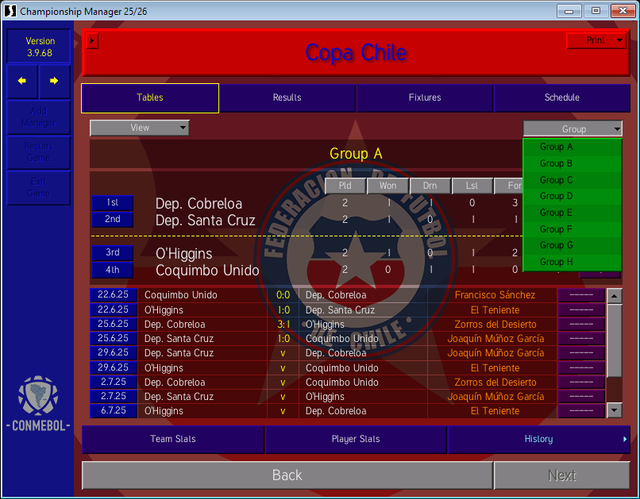The height and width of the screenshot is (499, 640).
Task: Click the Exit Game button
Action: click(x=39, y=188)
